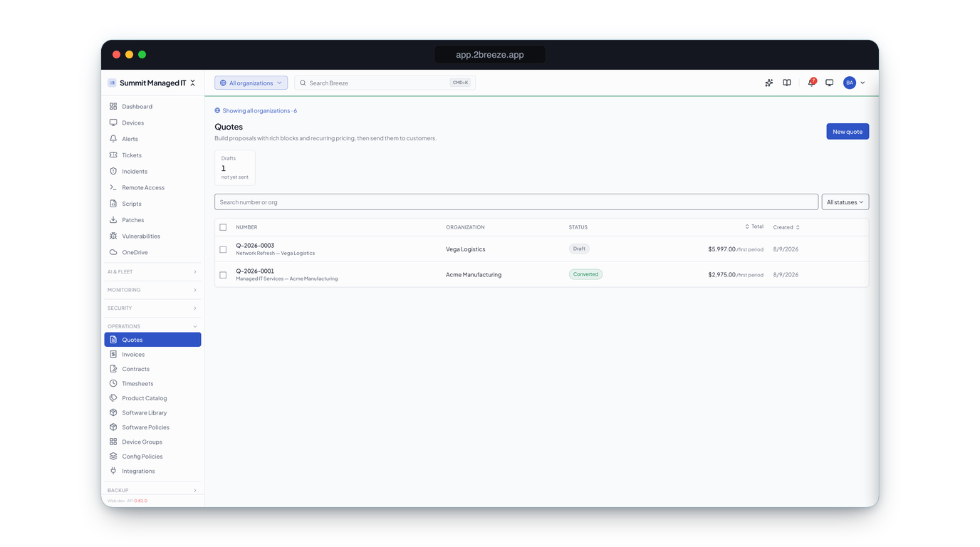The height and width of the screenshot is (547, 980).
Task: Click the New quote button
Action: pyautogui.click(x=848, y=131)
